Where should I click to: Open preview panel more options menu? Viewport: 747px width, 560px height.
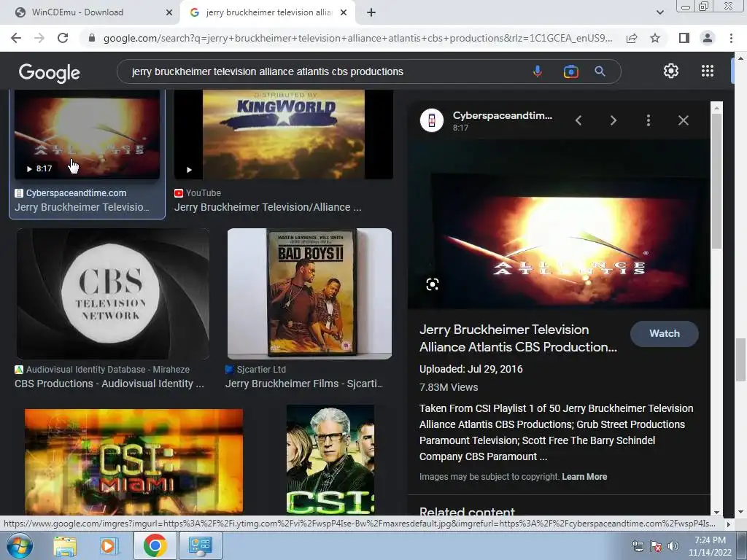[x=649, y=120]
